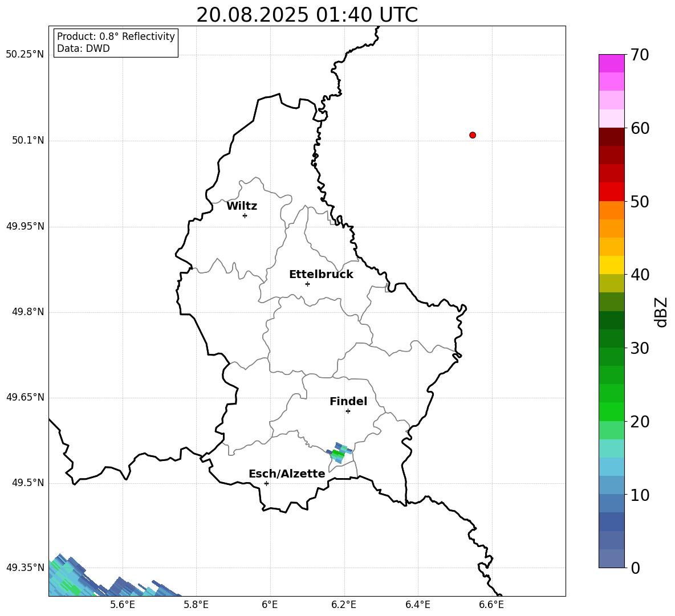Viewport: 675px width, 616px height.
Task: Click the Esch/Alzette city label
Action: tap(287, 474)
